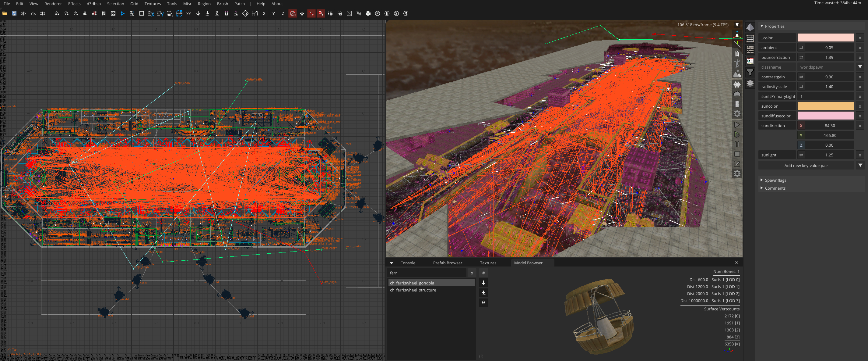The height and width of the screenshot is (361, 868).
Task: Click the save map floppy disk icon
Action: click(x=14, y=13)
